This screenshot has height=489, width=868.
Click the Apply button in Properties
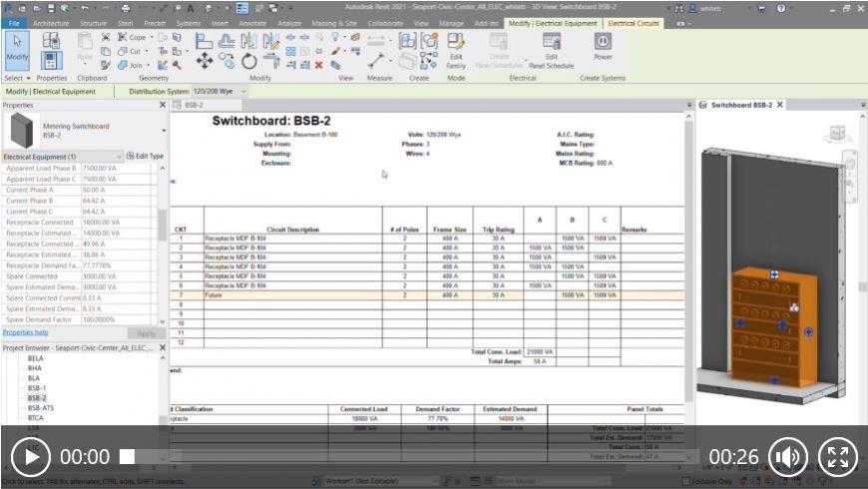point(146,333)
